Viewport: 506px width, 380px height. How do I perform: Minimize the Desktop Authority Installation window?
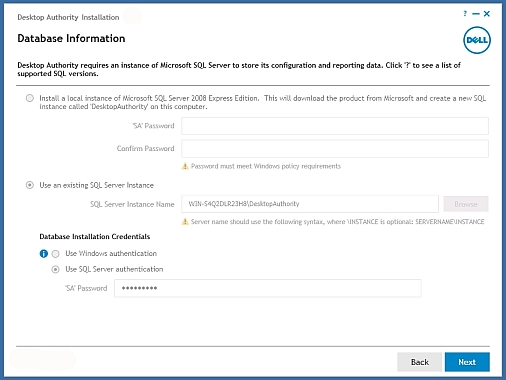(476, 14)
